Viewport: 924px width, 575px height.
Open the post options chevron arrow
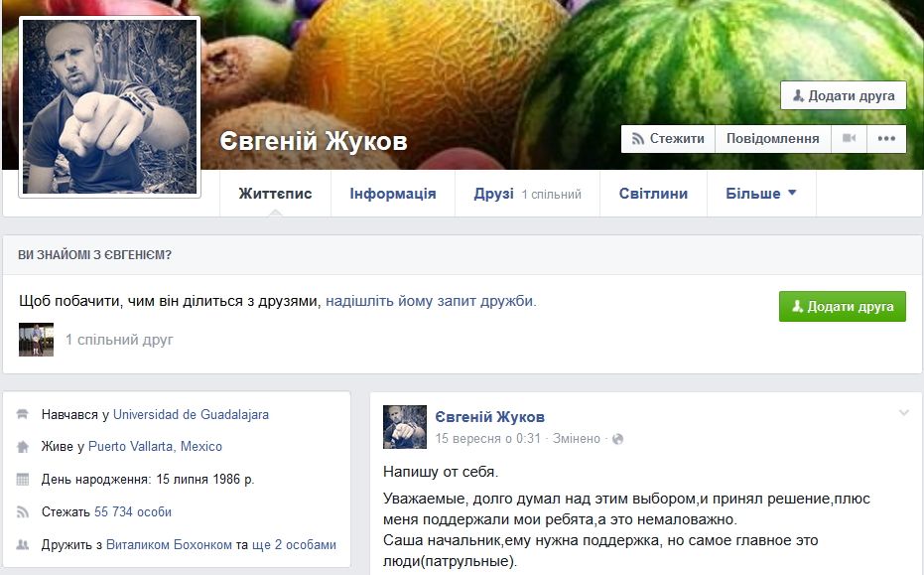[x=903, y=413]
